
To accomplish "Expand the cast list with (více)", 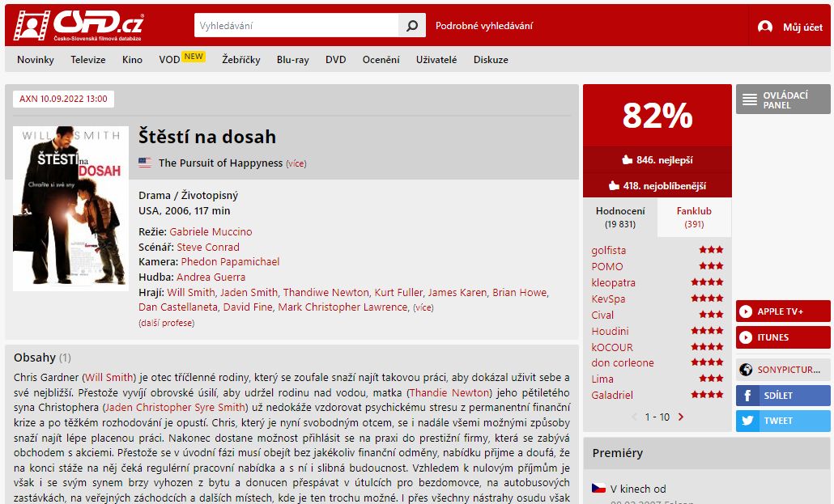I will (x=423, y=308).
